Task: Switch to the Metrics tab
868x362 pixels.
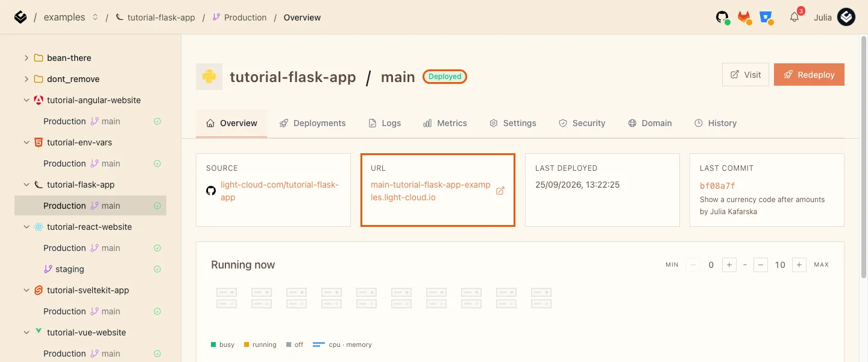Action: tap(445, 123)
